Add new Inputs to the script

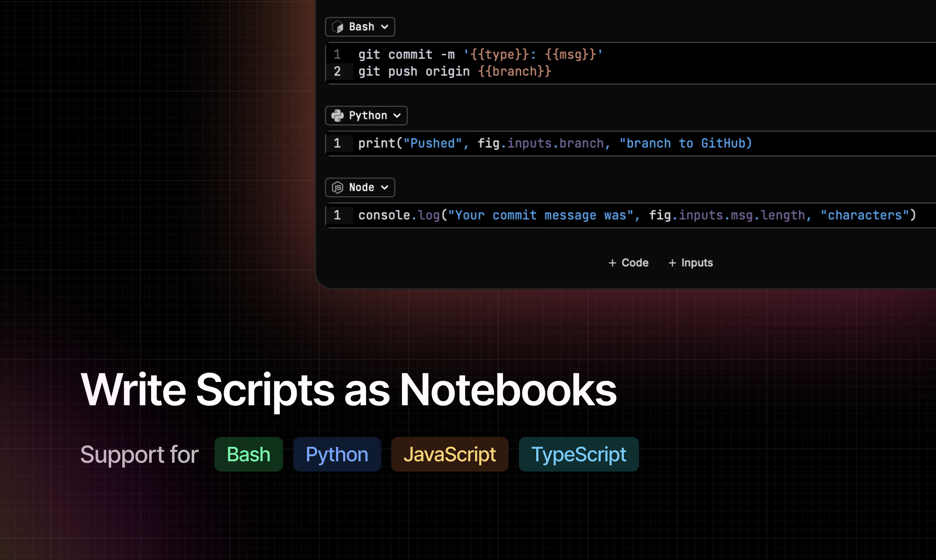click(691, 263)
